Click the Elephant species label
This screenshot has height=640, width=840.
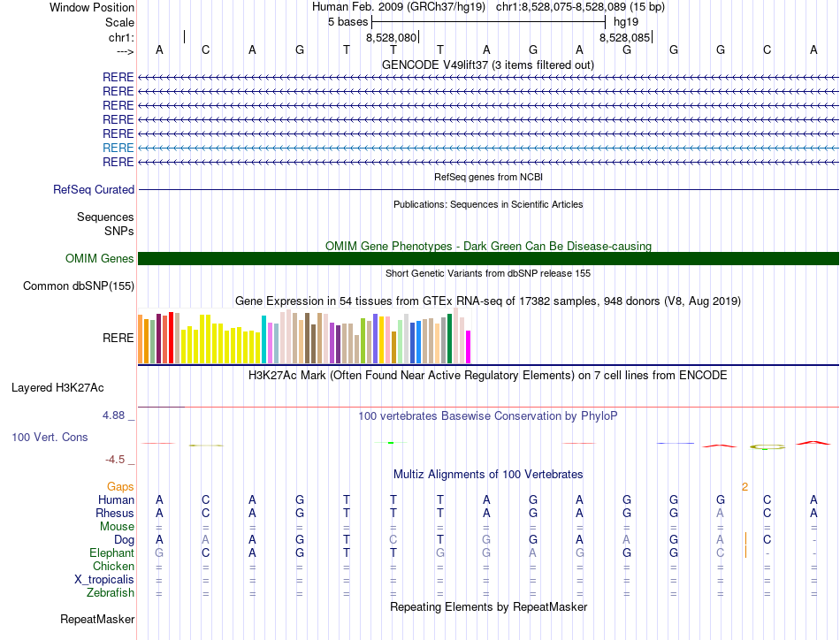(111, 552)
